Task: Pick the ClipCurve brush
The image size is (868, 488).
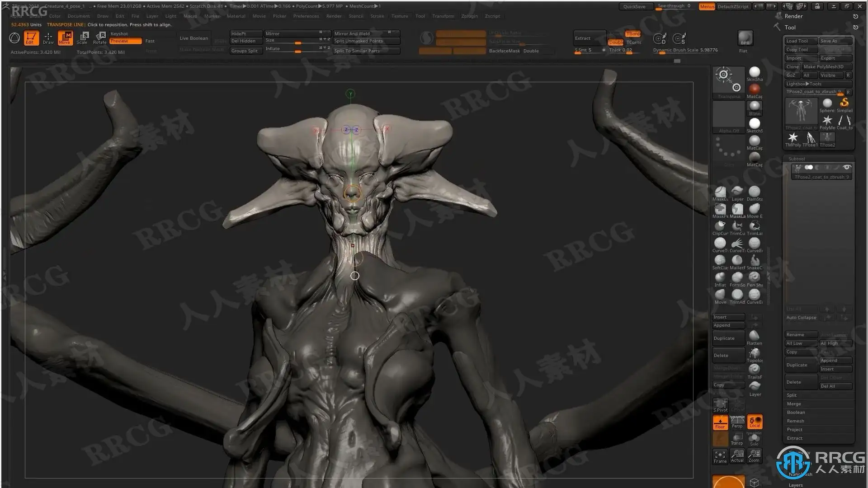Action: [x=720, y=226]
